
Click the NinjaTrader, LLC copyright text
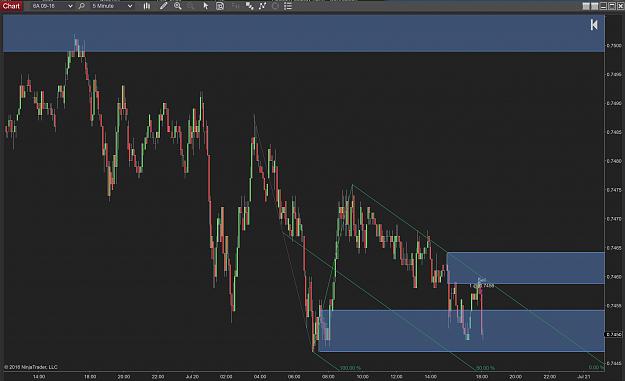[31, 367]
